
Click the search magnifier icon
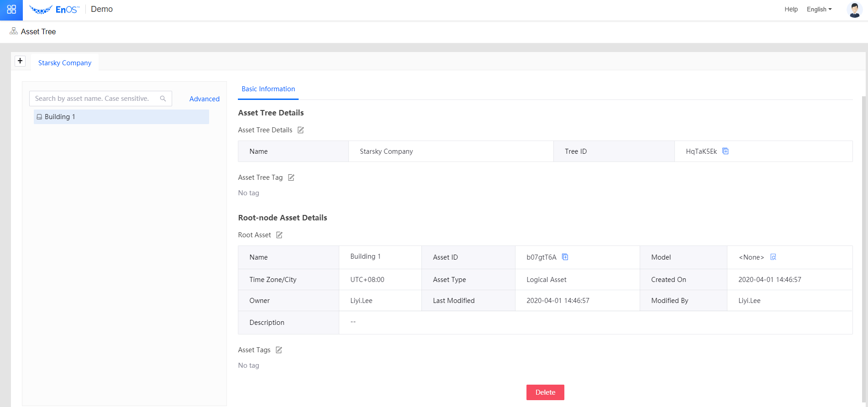pyautogui.click(x=163, y=99)
